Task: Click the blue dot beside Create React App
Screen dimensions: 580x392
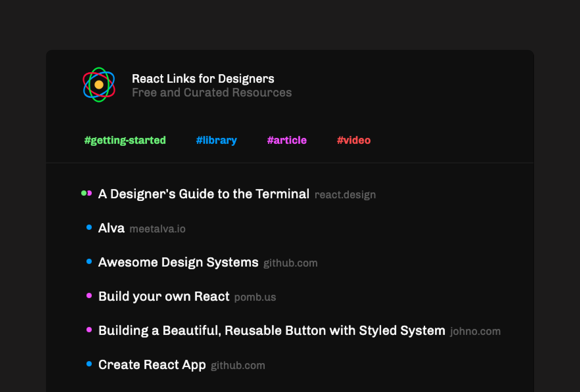Action: 89,364
